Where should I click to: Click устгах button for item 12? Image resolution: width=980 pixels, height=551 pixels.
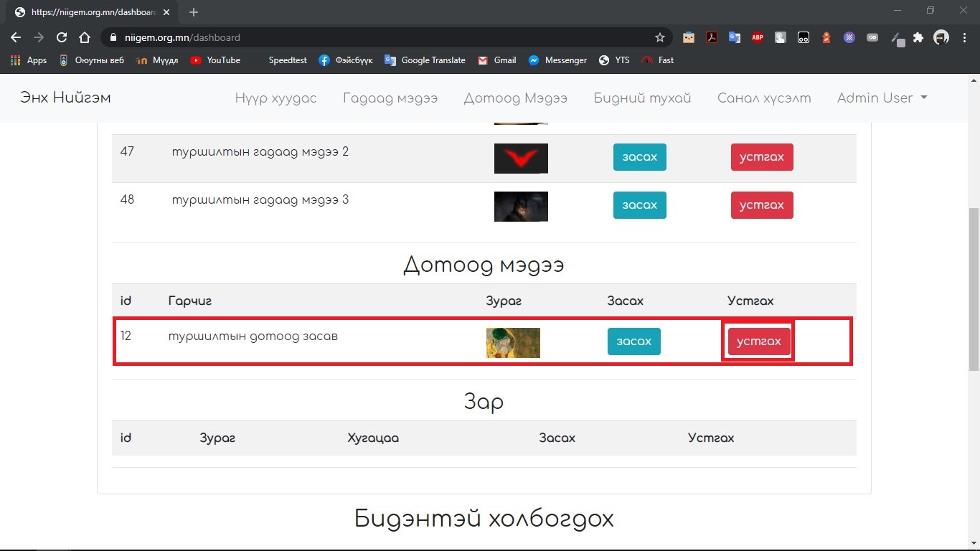tap(758, 342)
